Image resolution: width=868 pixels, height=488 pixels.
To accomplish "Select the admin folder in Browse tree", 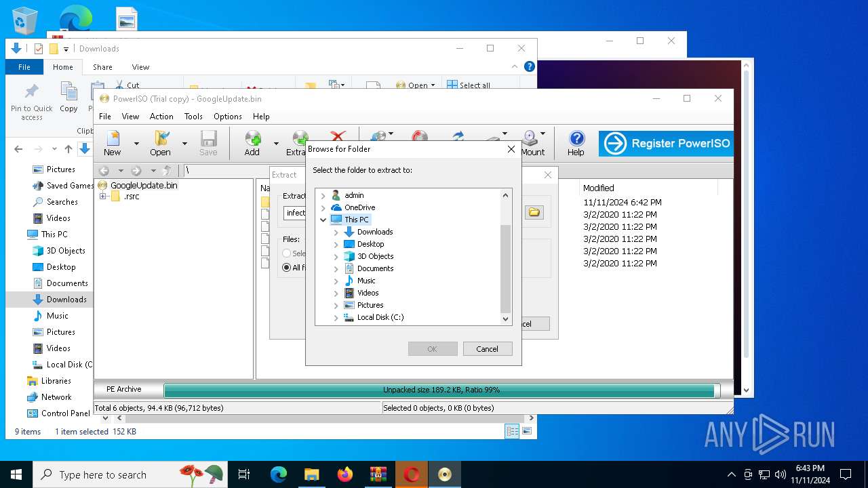I will pos(354,195).
